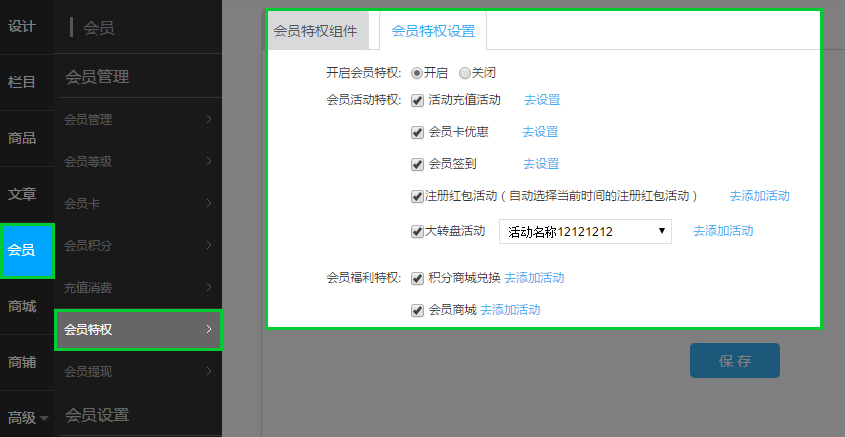
Task: Click 去添加活动 link beside 大转盘活动
Action: (723, 231)
